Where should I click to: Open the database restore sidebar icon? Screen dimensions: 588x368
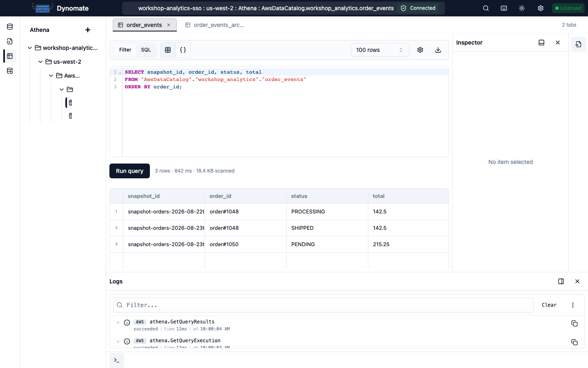10,71
